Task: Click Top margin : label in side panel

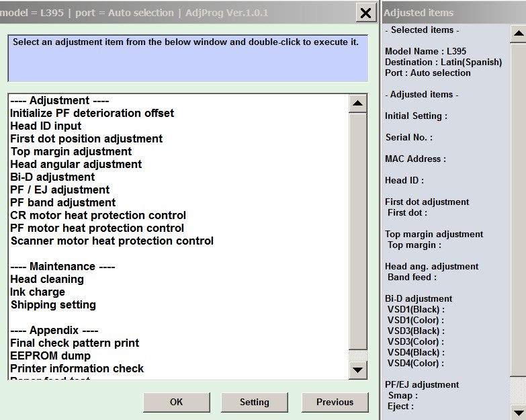Action: [414, 245]
